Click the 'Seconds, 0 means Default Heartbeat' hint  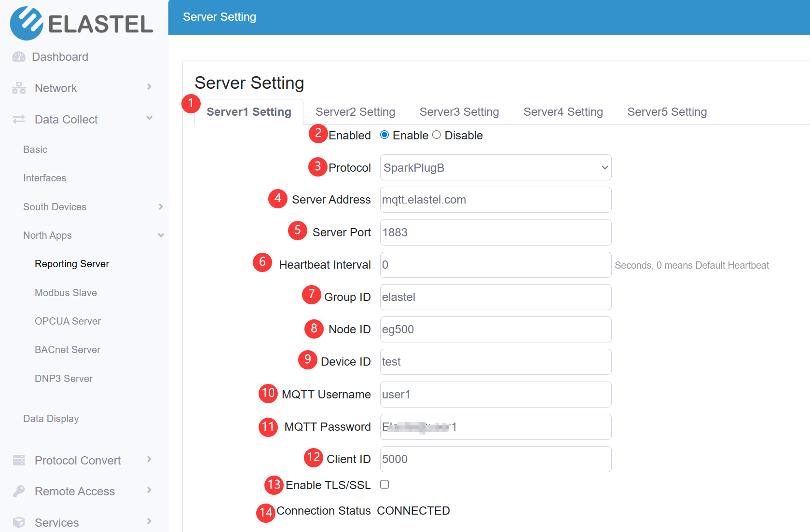click(692, 265)
